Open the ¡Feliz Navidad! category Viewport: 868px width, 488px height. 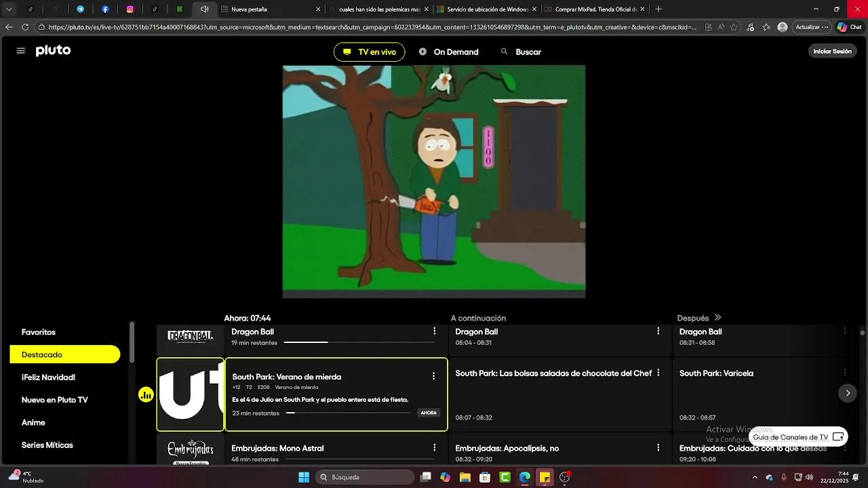point(48,378)
